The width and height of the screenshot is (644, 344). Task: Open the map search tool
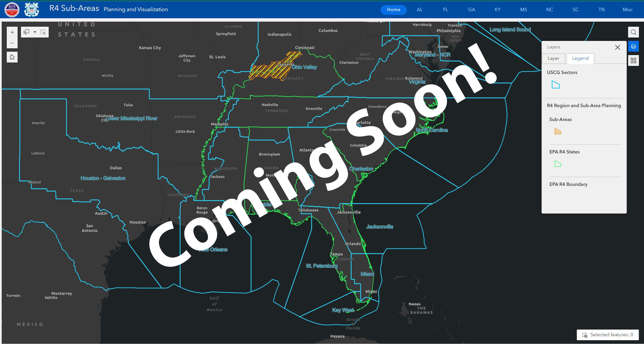click(x=633, y=32)
